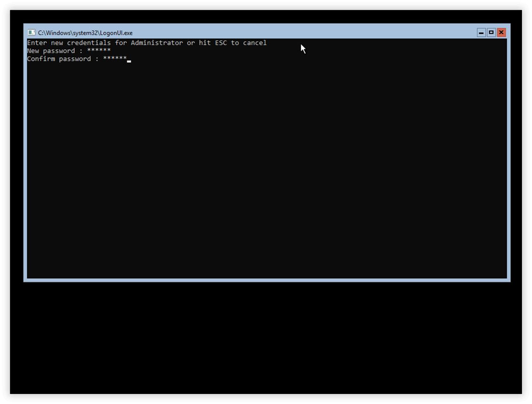Image resolution: width=532 pixels, height=404 pixels.
Task: Close the LogonUI.exe console window
Action: [x=501, y=33]
